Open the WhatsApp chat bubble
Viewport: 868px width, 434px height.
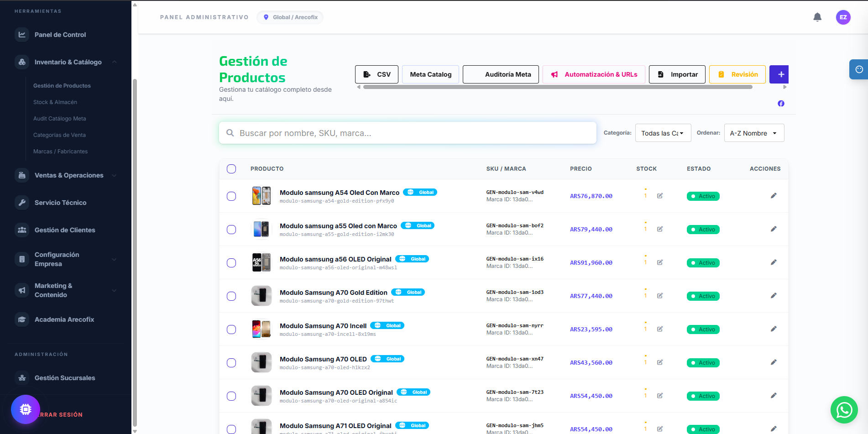pos(844,410)
